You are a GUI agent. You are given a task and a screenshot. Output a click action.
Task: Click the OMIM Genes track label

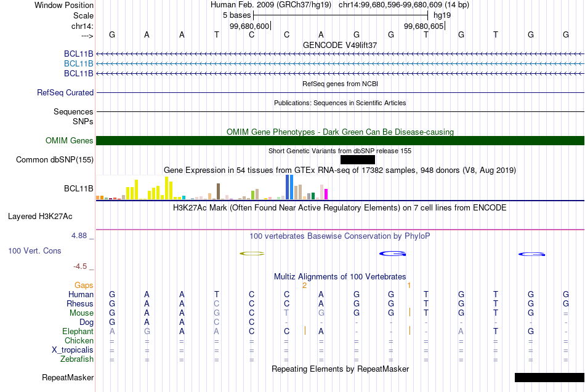(69, 140)
